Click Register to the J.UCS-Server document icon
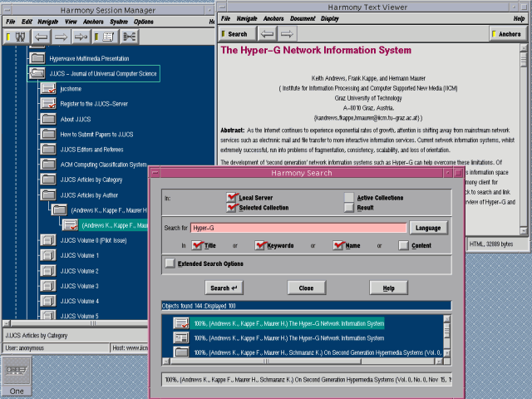The width and height of the screenshot is (532, 399). (48, 103)
